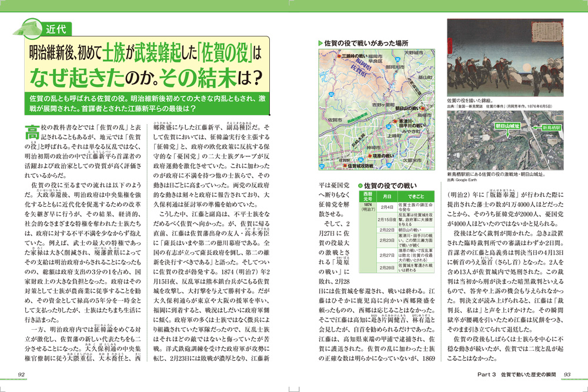This screenshot has height=392, width=588.
Task: Click the table cell starting 佐賀城を奪還され
Action: [x=416, y=267]
